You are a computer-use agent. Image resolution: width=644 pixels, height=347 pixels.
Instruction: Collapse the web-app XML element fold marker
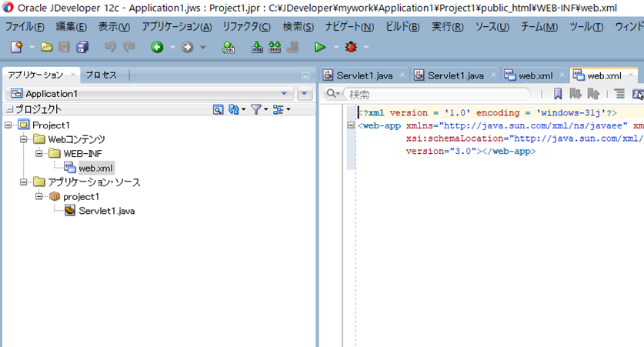[352, 125]
